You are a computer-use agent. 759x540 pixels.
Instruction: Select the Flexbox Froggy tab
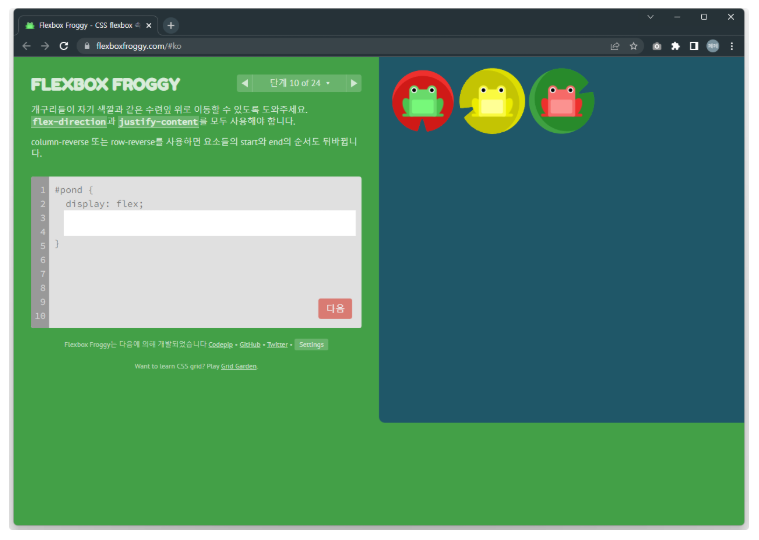85,25
